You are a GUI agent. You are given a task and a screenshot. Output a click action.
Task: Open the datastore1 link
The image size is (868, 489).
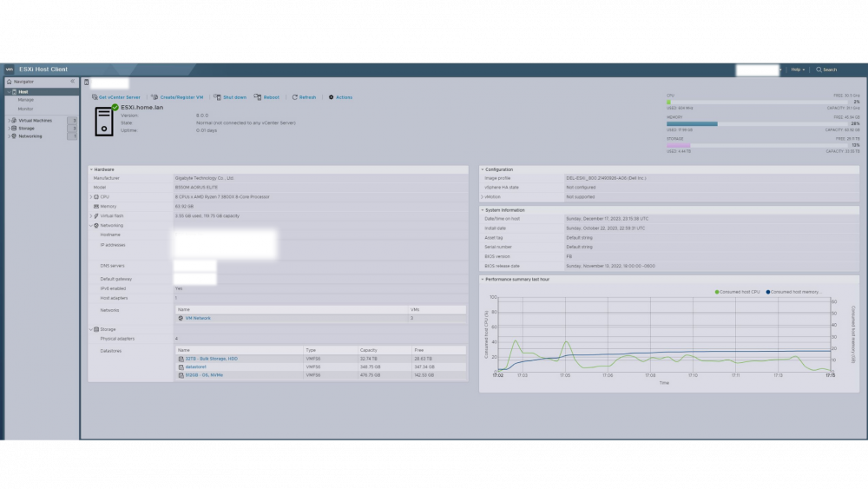point(195,367)
